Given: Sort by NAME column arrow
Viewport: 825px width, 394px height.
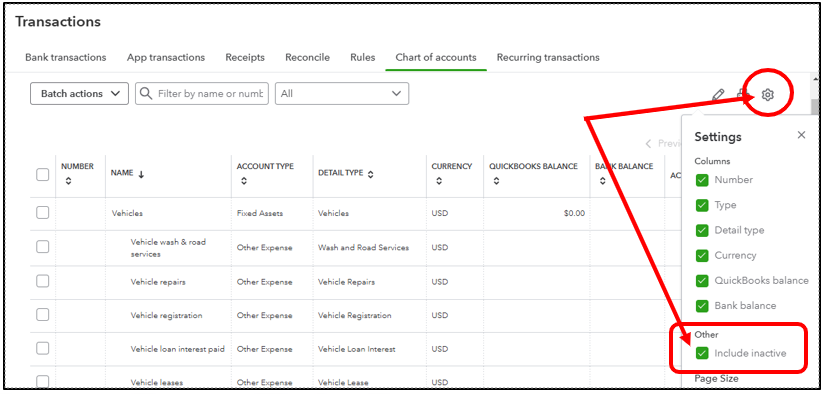Looking at the screenshot, I should point(141,175).
